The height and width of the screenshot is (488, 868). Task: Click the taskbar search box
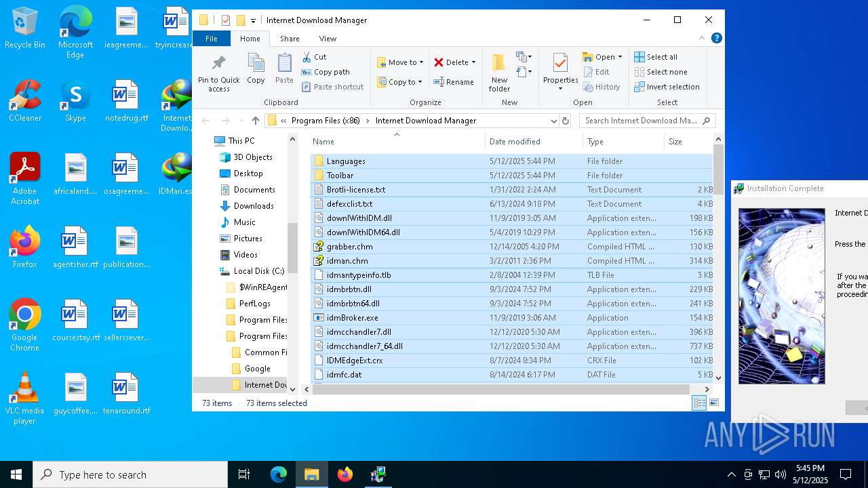(x=130, y=474)
